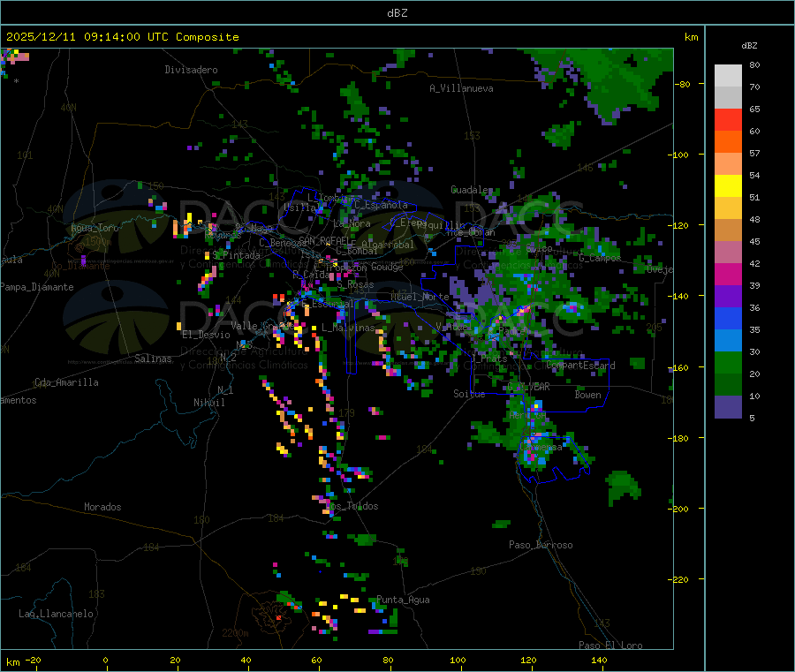Click the A_Villanueva place label
The image size is (795, 672).
[x=461, y=88]
